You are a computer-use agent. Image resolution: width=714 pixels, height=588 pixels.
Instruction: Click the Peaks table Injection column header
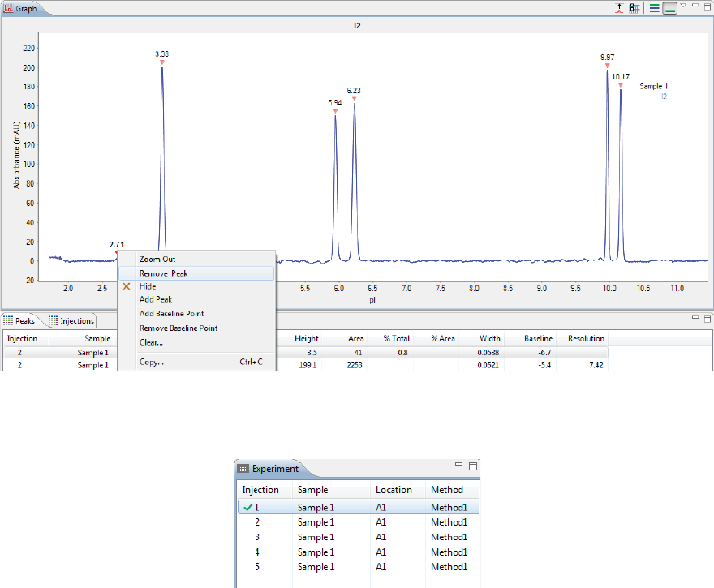tap(23, 338)
